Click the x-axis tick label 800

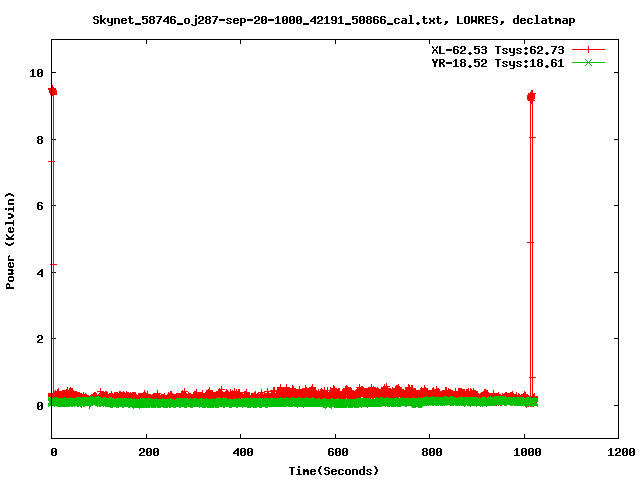pyautogui.click(x=432, y=452)
